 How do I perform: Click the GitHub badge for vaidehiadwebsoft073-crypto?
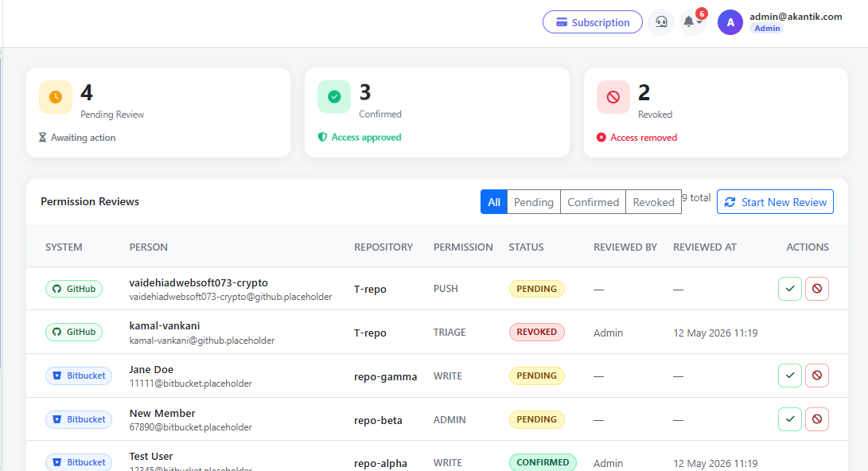coord(74,289)
